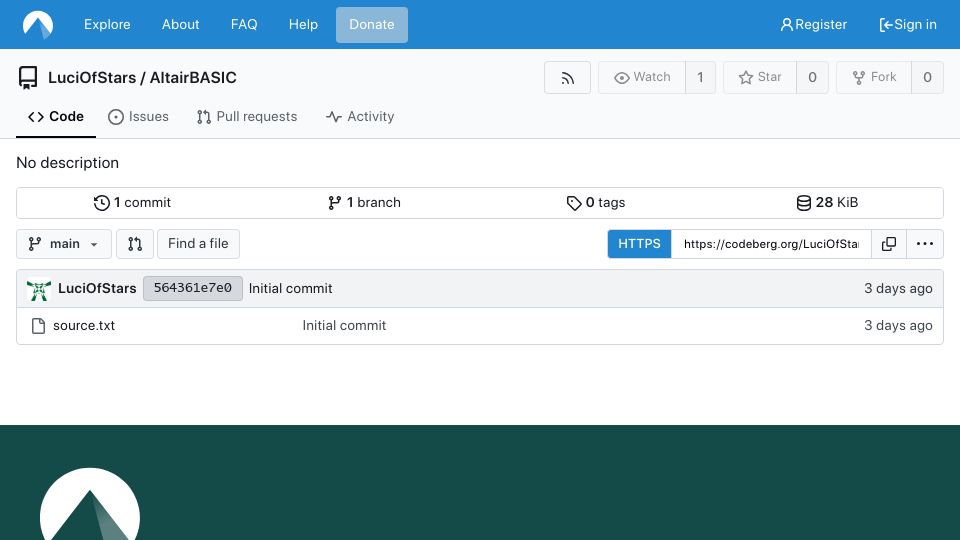Click the Find a file button
This screenshot has height=540, width=960.
(198, 244)
